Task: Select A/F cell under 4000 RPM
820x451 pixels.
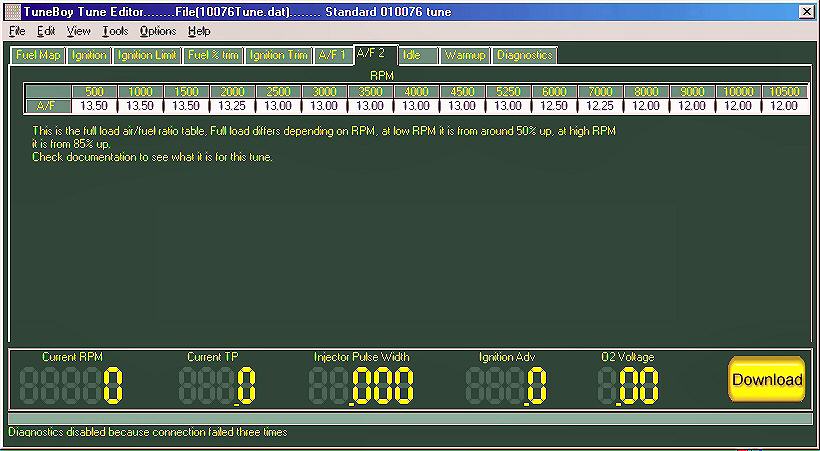Action: pyautogui.click(x=416, y=106)
